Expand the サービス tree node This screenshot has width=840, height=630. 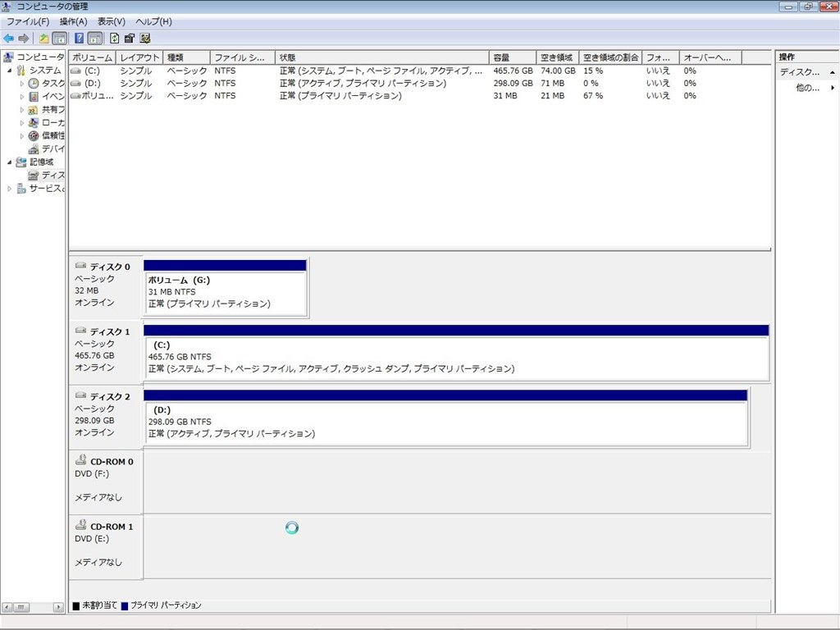click(9, 189)
